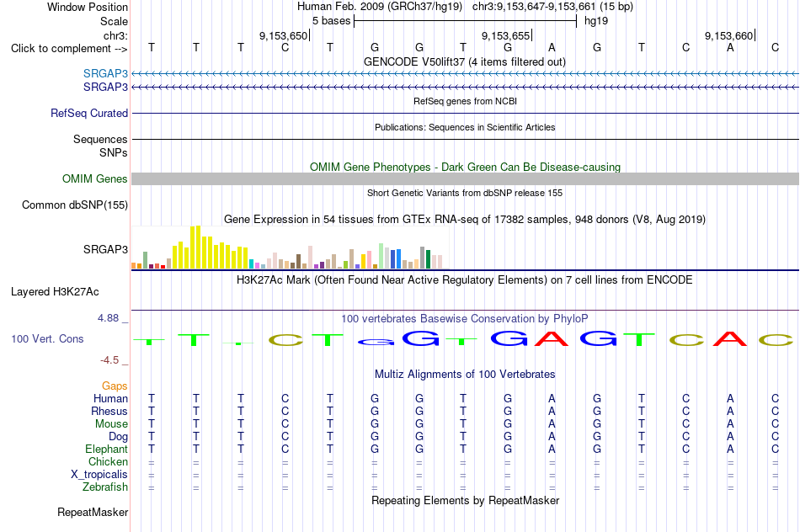Open the dark blue SRGAP3 GENCODE label
Image resolution: width=800 pixels, height=532 pixels.
(x=105, y=88)
